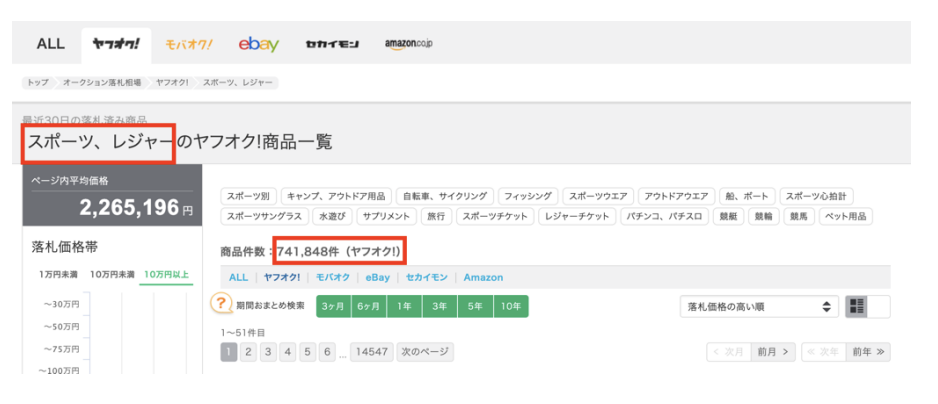Open the amazon.co.jp logo tab

(408, 44)
